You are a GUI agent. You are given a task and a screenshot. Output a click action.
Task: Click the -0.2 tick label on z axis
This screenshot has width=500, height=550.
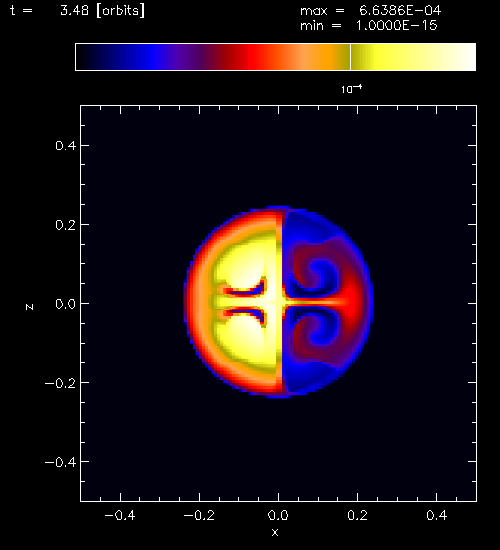tap(60, 383)
